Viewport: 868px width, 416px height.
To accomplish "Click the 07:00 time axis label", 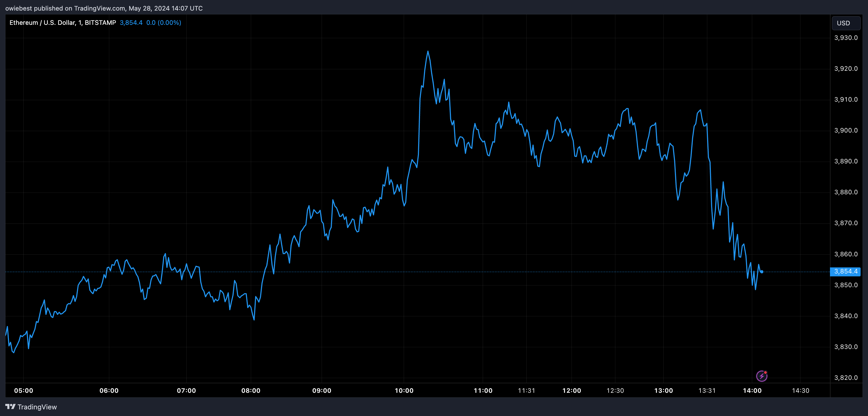I will pyautogui.click(x=186, y=390).
